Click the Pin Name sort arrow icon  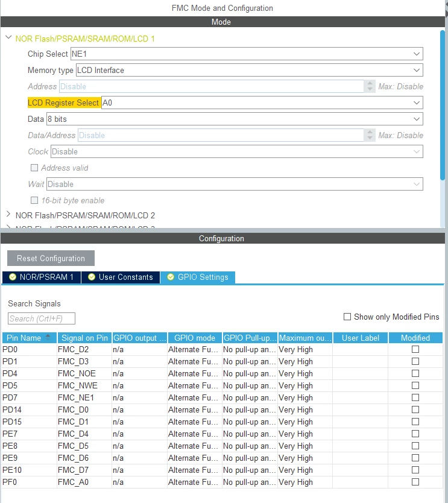tap(48, 337)
